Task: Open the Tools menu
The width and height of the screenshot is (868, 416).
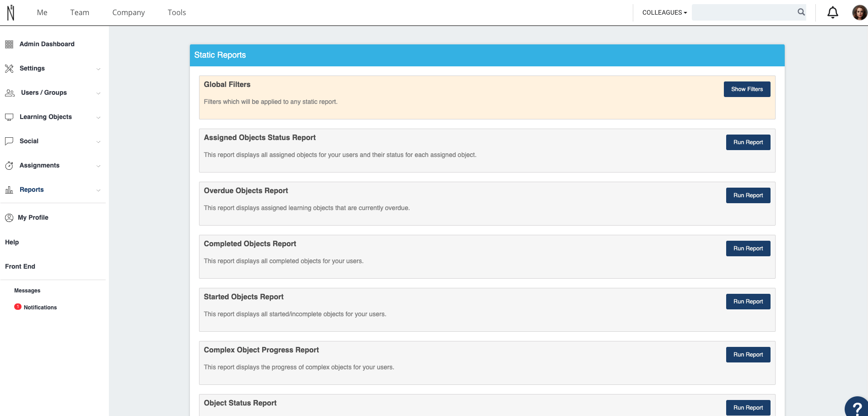Action: pos(177,12)
